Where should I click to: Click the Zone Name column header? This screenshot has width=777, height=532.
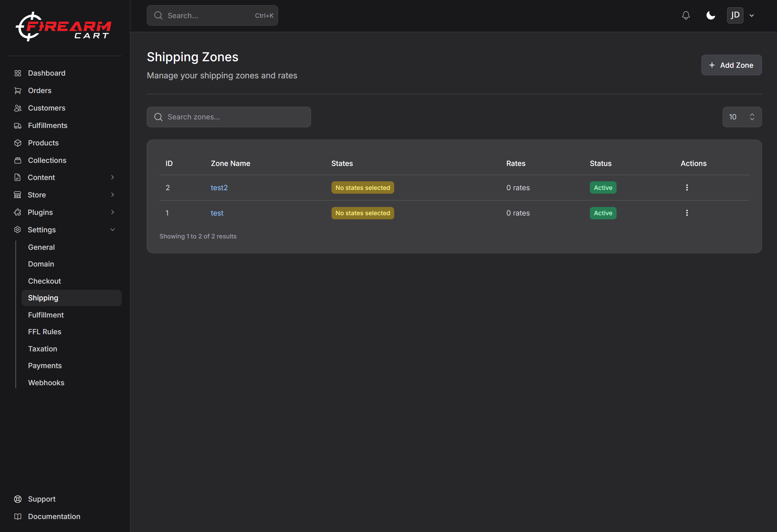(x=231, y=164)
